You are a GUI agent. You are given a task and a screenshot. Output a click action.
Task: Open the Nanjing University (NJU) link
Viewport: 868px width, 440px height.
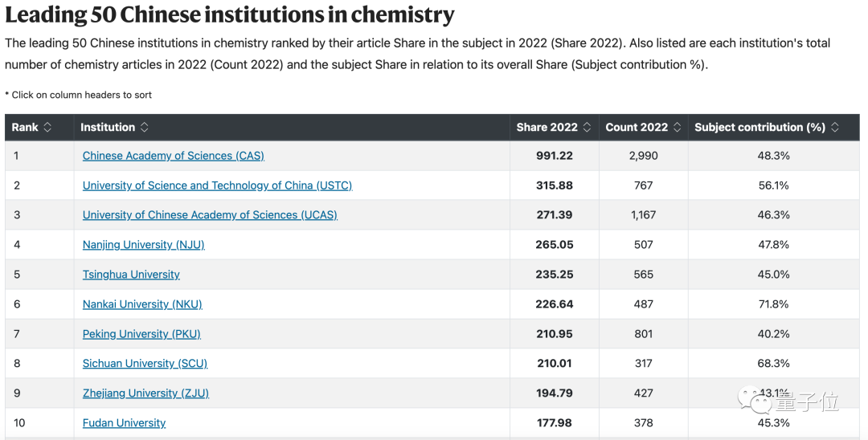point(143,245)
